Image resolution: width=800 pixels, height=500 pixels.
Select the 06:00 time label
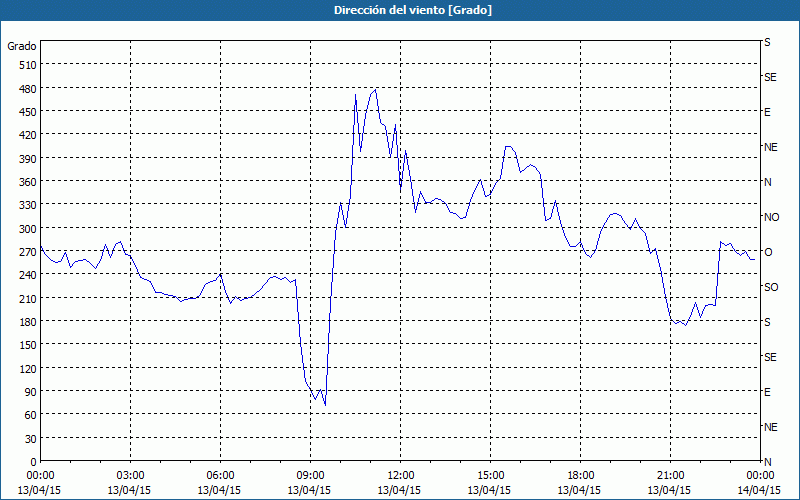220,476
